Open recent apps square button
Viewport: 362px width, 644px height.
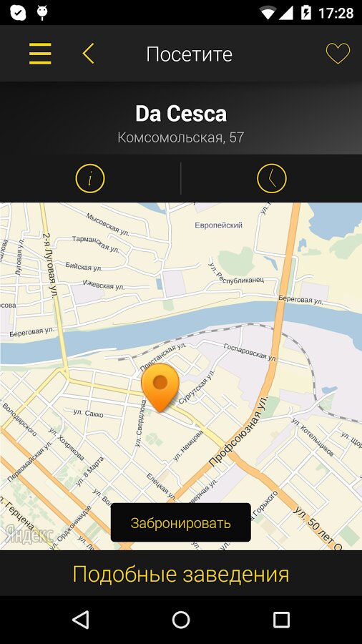(x=282, y=620)
